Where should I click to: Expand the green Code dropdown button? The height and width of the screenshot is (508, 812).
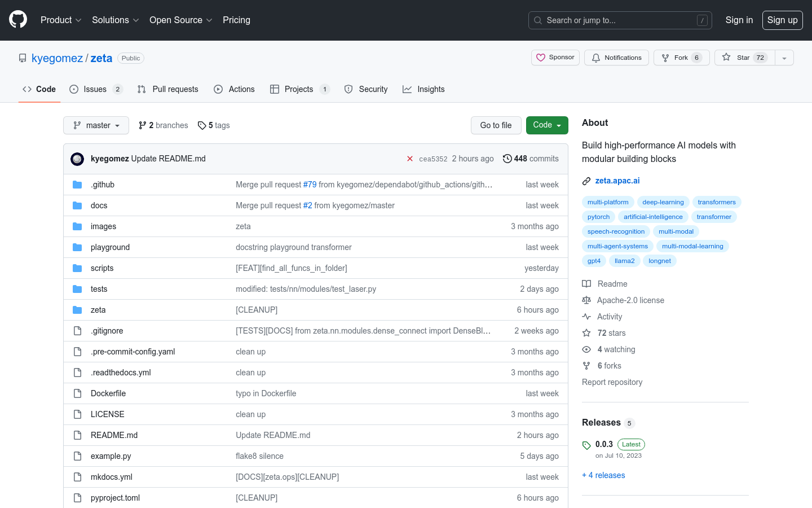(547, 125)
